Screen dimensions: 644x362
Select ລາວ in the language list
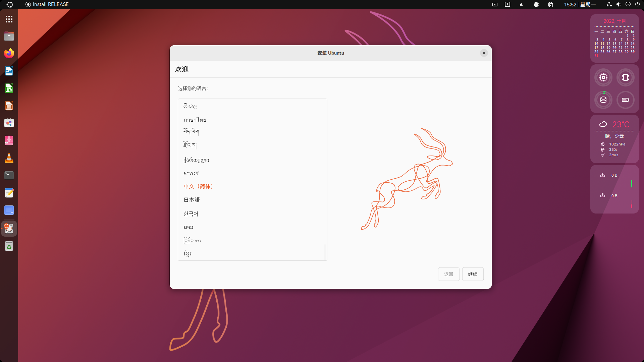pos(252,227)
